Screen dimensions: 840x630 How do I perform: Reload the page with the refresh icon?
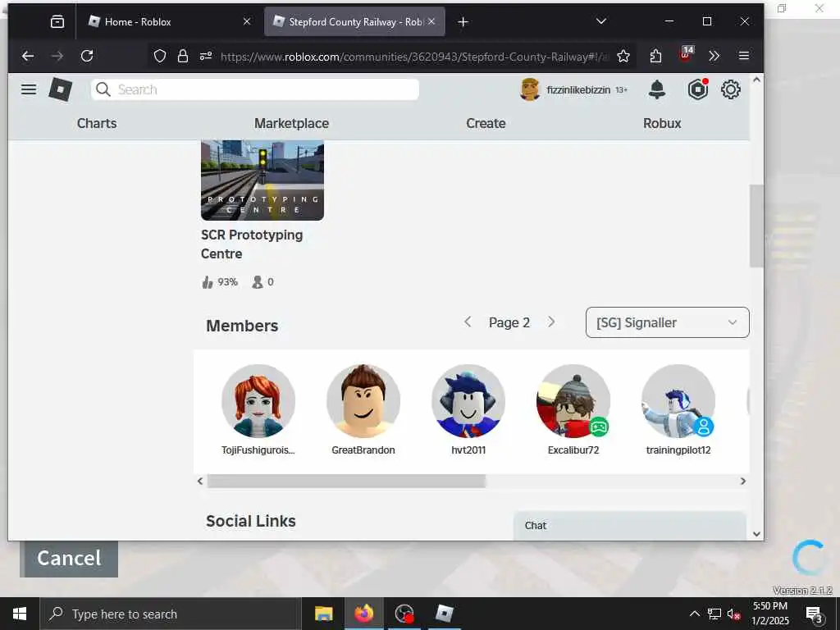pos(87,56)
